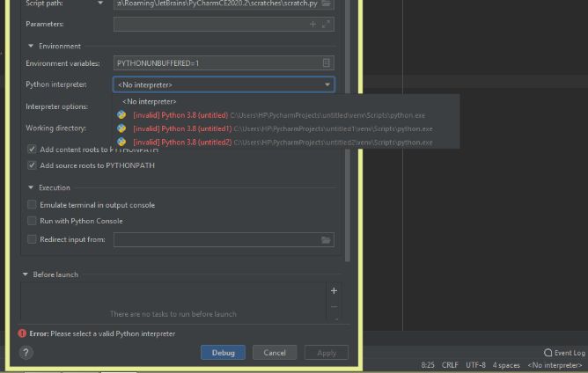Click the Cancel button

[x=275, y=353]
